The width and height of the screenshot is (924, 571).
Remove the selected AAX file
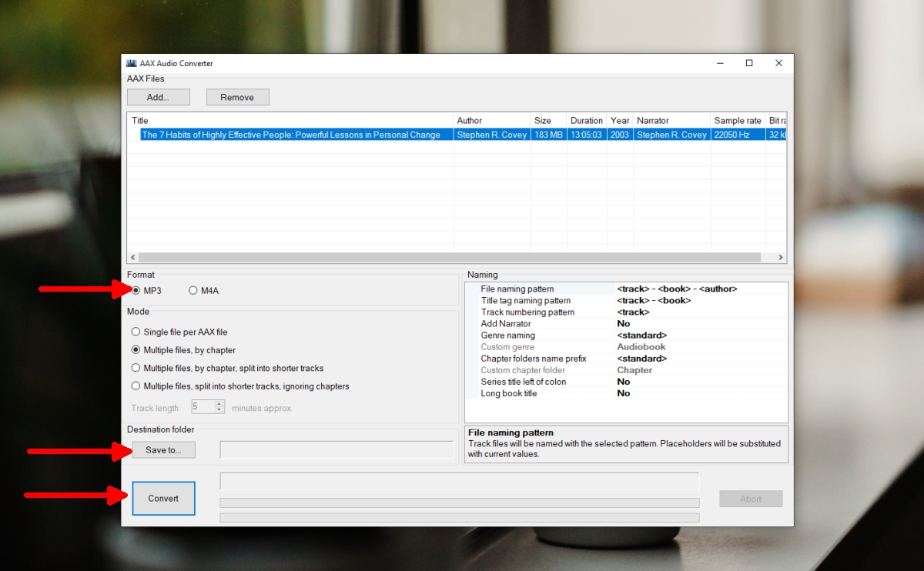tap(237, 97)
